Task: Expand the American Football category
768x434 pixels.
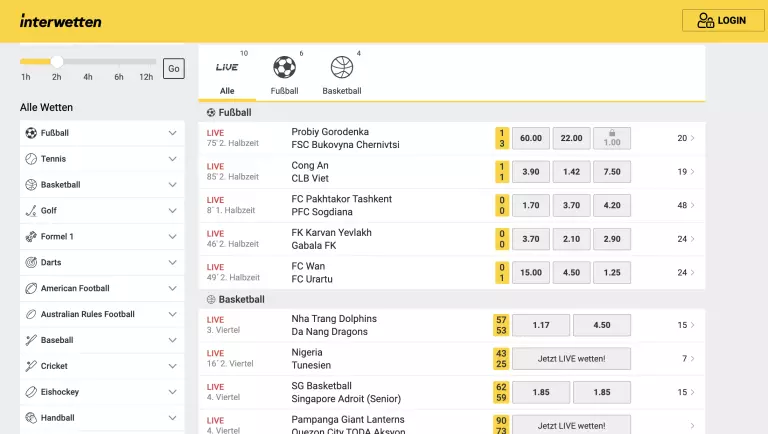Action: [172, 288]
